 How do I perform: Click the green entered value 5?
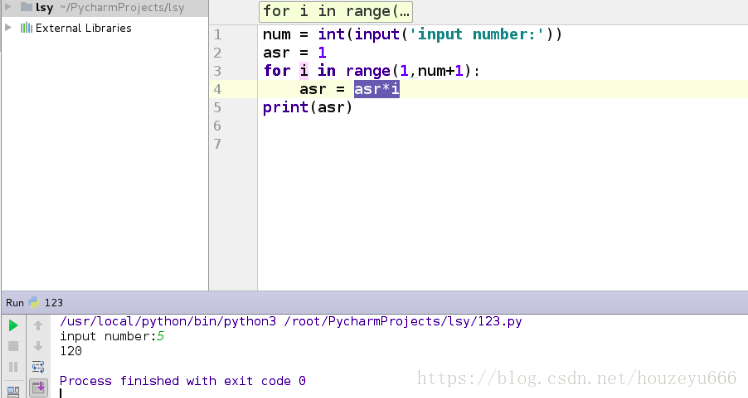pyautogui.click(x=161, y=336)
